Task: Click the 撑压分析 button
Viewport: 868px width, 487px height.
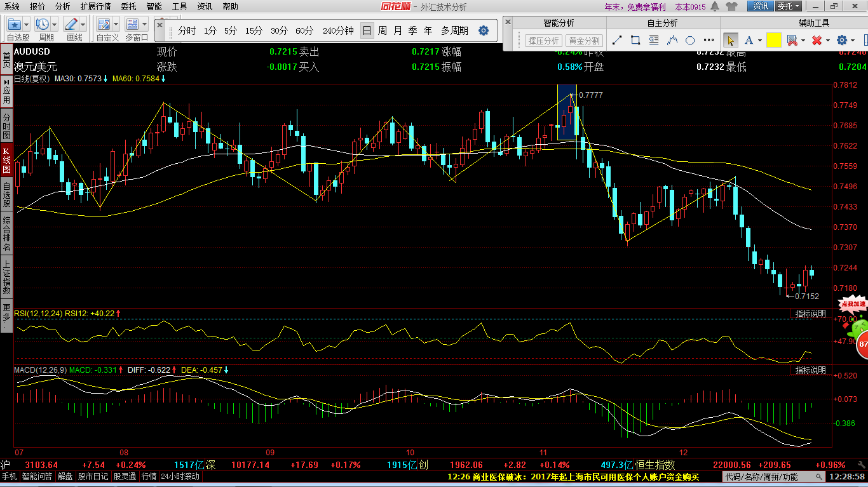Action: tap(543, 40)
